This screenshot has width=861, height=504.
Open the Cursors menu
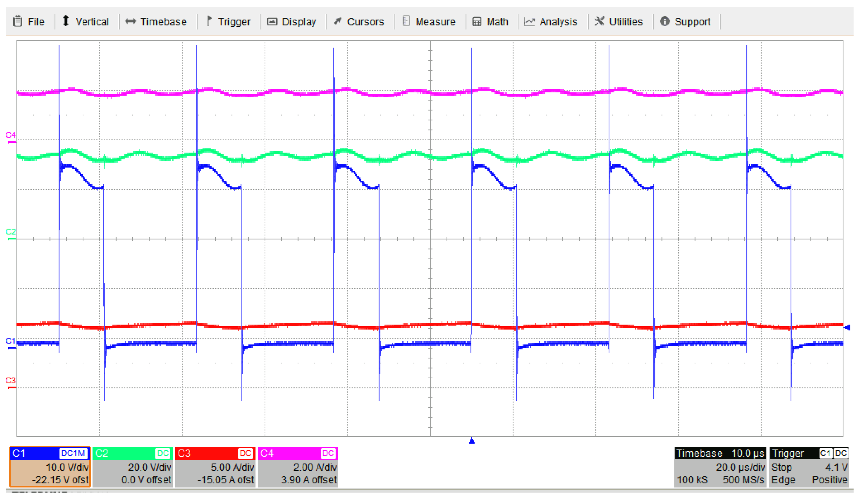[x=359, y=22]
